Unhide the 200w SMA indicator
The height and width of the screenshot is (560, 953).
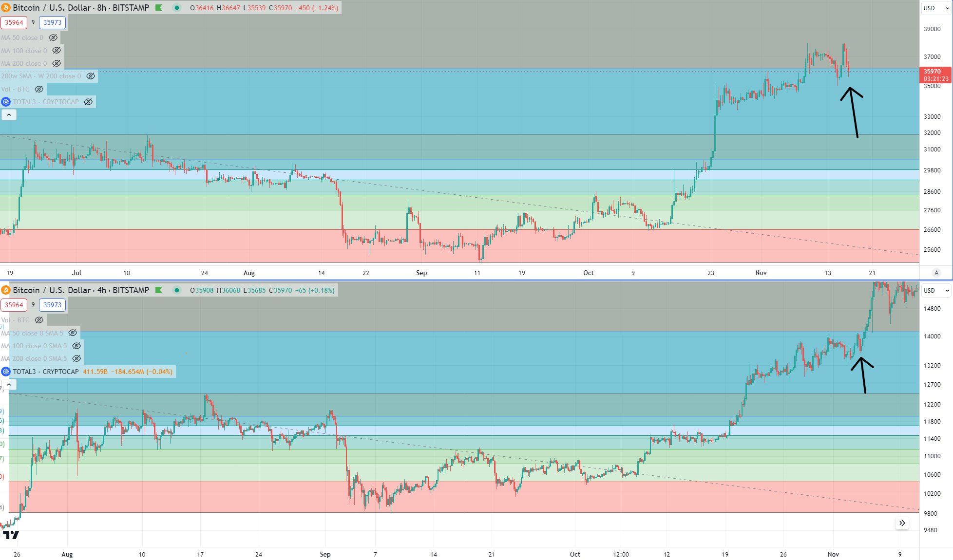[91, 76]
